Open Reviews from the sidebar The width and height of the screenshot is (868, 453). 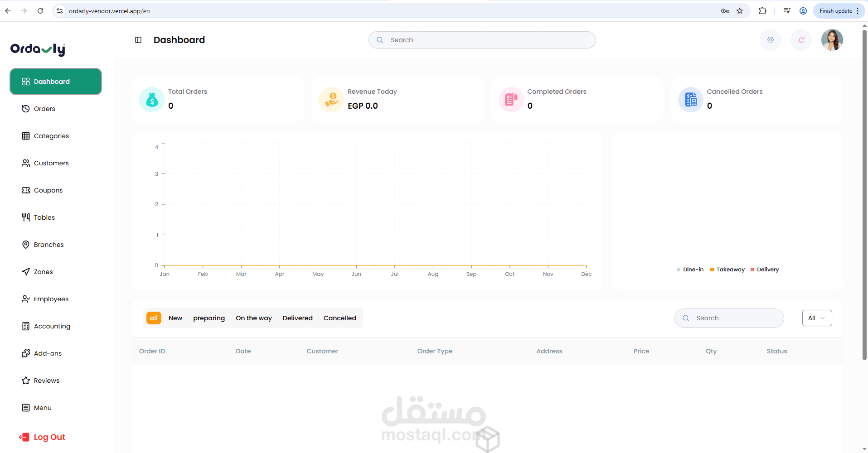pyautogui.click(x=47, y=380)
